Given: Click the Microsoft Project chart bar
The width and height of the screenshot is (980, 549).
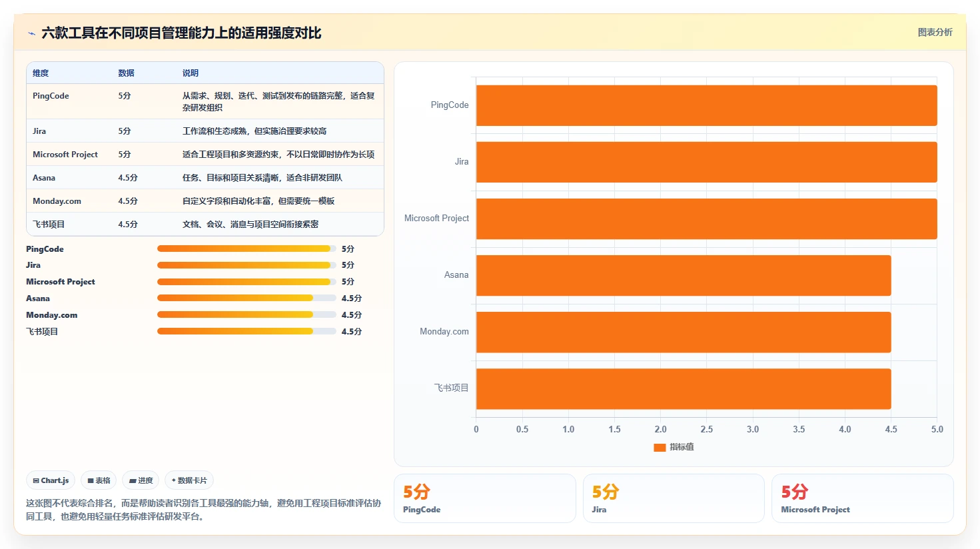Looking at the screenshot, I should [706, 219].
